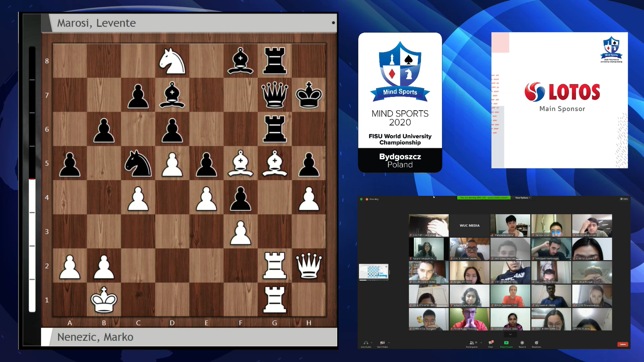Click white king on b1
The width and height of the screenshot is (644, 362).
104,300
